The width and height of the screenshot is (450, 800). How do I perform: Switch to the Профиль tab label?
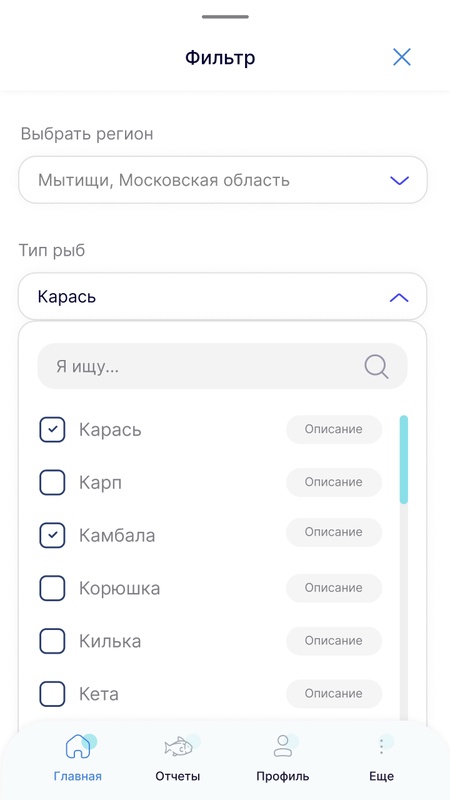tap(283, 777)
